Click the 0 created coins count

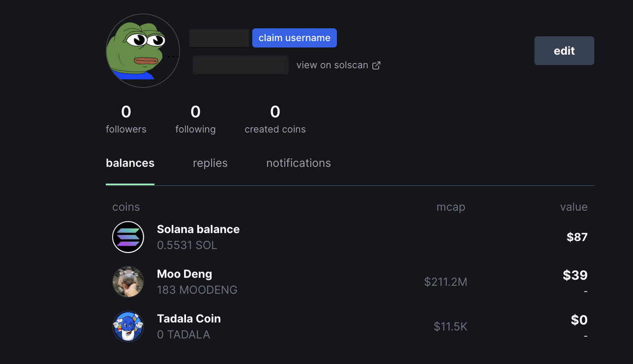pyautogui.click(x=275, y=113)
